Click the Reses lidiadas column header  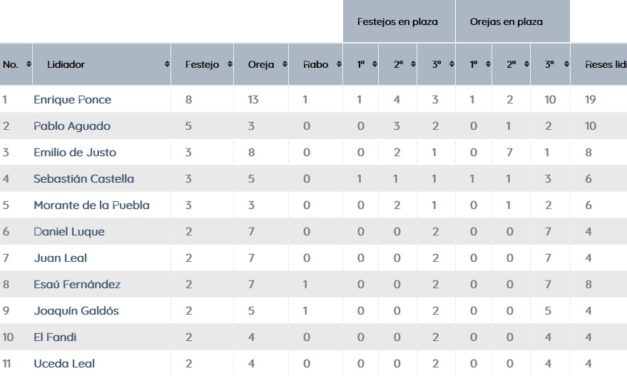pyautogui.click(x=599, y=64)
